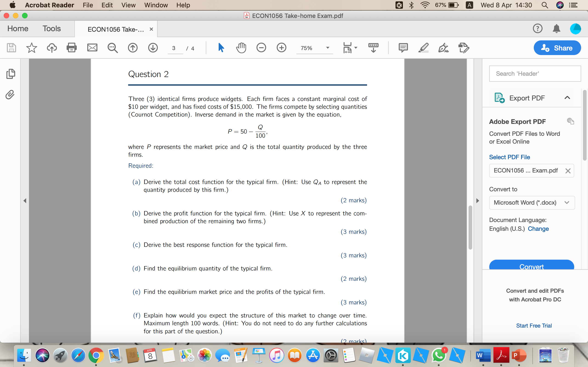
Task: Open the Attachments panel with paperclip icon
Action: 10,95
